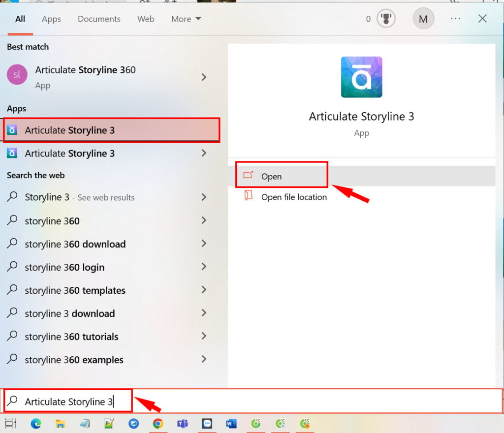Click the Open action's window icon

tap(248, 175)
